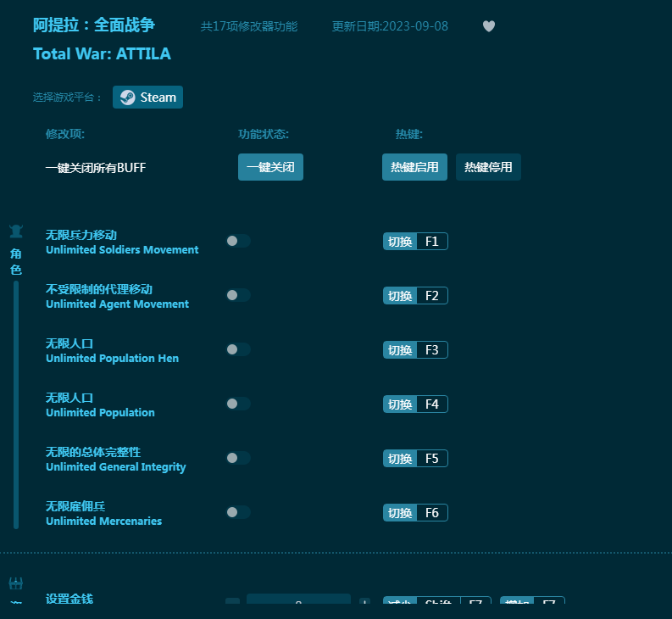Click the 阿提拉：全面战争 title
The width and height of the screenshot is (672, 619).
[94, 25]
